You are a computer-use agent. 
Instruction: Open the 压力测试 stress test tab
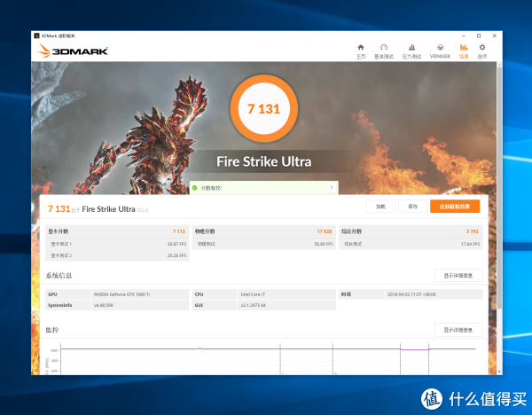(411, 51)
